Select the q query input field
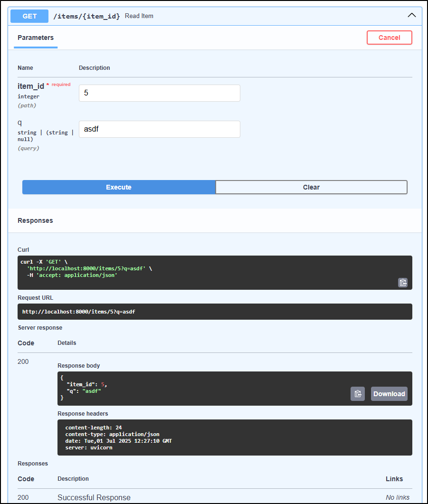This screenshot has width=428, height=504. click(x=159, y=129)
